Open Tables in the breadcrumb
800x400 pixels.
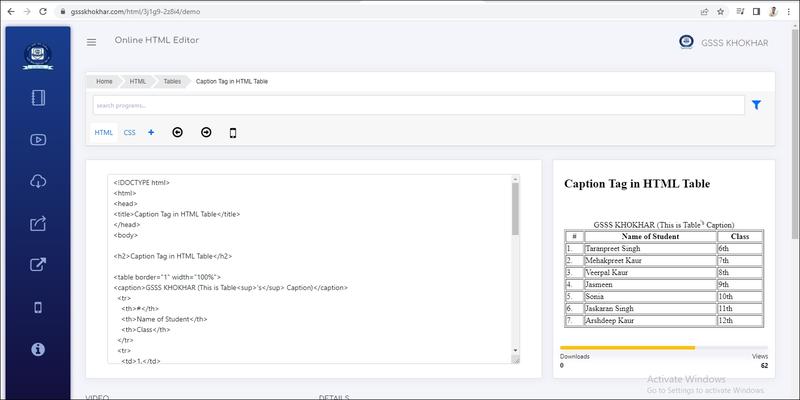(172, 81)
